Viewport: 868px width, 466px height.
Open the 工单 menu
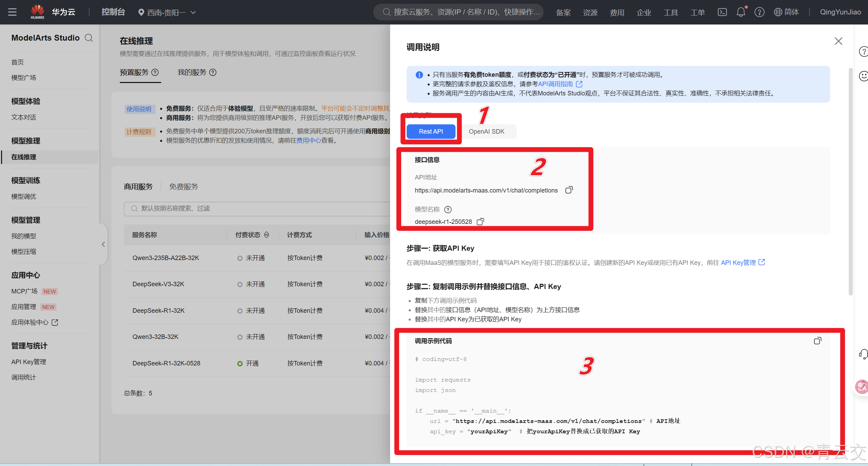pos(698,12)
